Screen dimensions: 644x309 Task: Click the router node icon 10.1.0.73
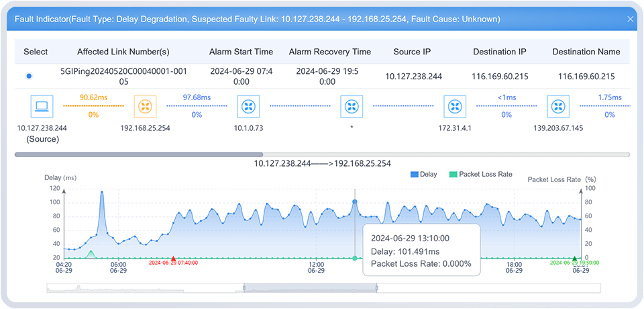click(249, 106)
